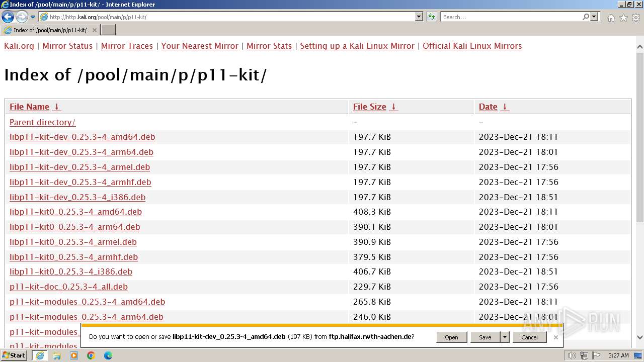Close the current tab with X
This screenshot has width=644, height=362.
(x=94, y=30)
